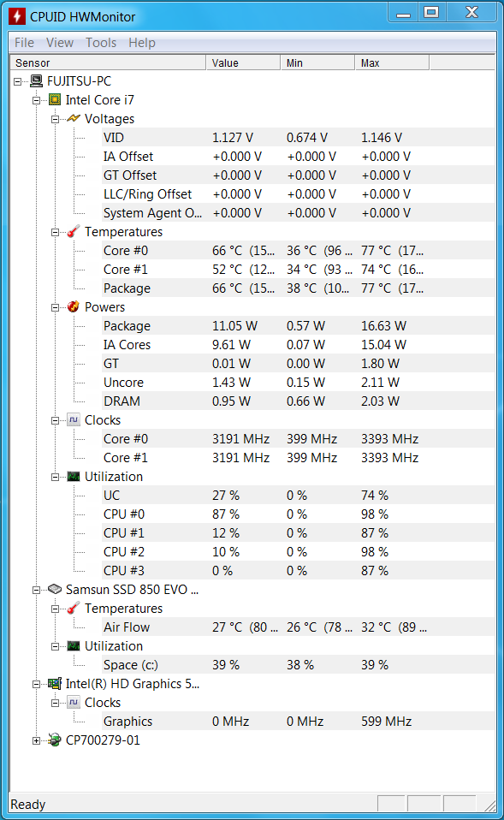Click the Samsung SSD drive icon
This screenshot has height=820, width=504.
click(55, 590)
